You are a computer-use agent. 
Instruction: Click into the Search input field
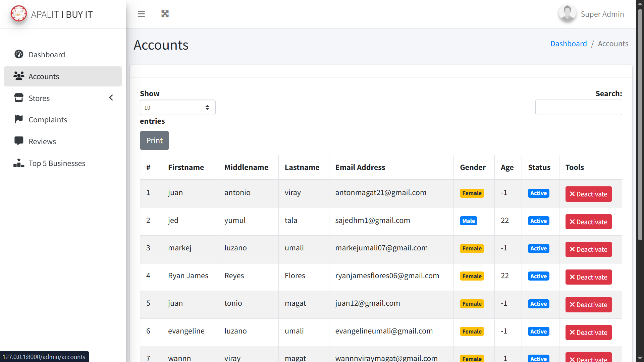578,107
